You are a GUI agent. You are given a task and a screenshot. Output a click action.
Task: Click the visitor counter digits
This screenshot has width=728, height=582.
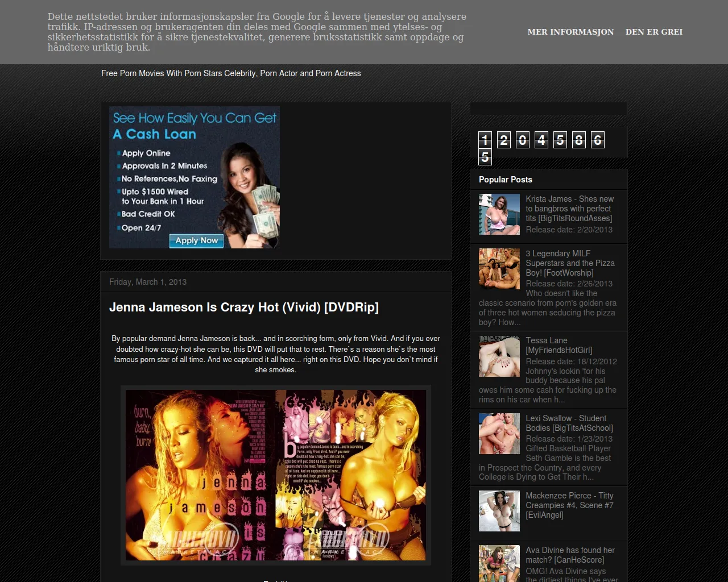[x=541, y=148]
